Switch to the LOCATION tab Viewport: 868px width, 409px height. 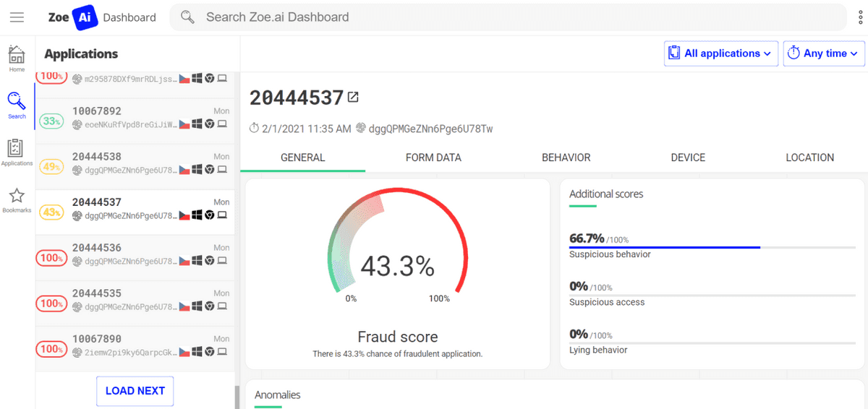809,158
